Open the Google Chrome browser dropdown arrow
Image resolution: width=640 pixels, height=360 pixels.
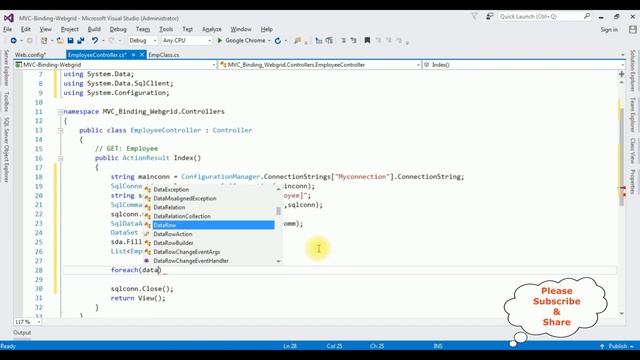tap(269, 41)
